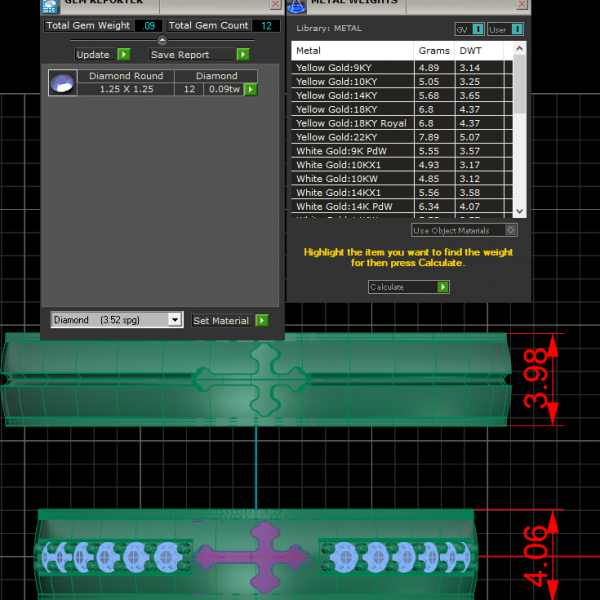Close the Metal Weights panel
Image resolution: width=600 pixels, height=600 pixels.
click(x=521, y=5)
